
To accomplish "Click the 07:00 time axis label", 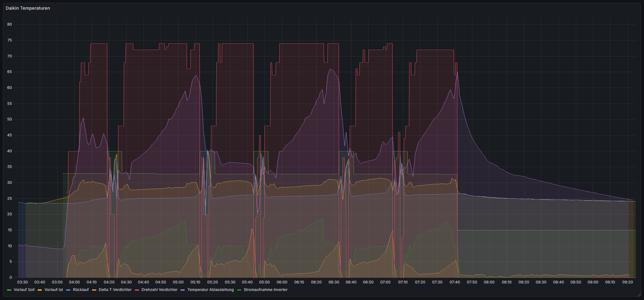I will (385, 282).
